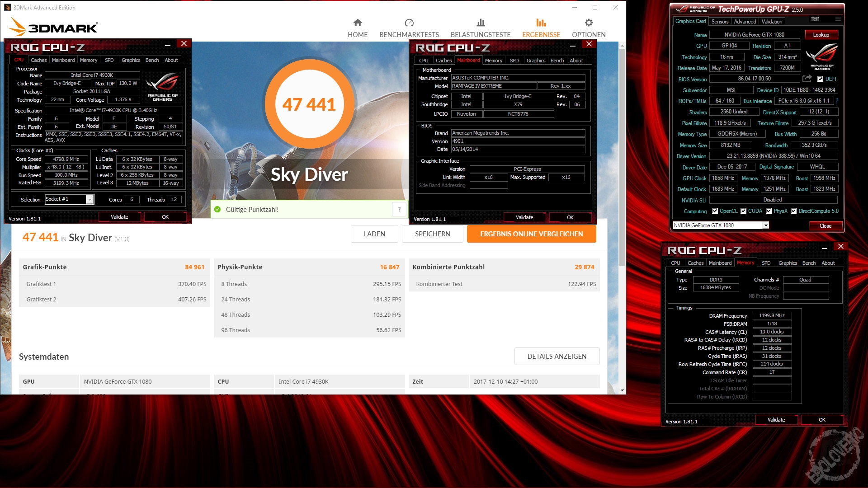Screen dimensions: 868x488
Task: Minimize the CPU-Z Mainboard window
Action: [573, 45]
